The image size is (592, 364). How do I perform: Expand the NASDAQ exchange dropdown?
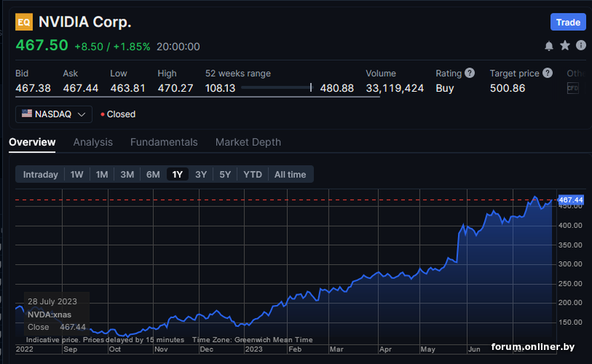coord(81,114)
